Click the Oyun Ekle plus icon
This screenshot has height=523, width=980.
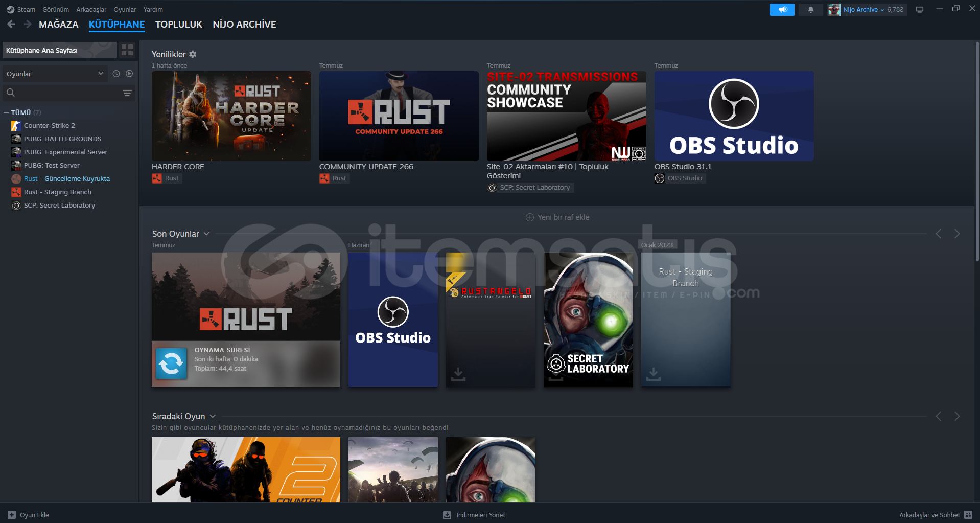click(x=12, y=515)
